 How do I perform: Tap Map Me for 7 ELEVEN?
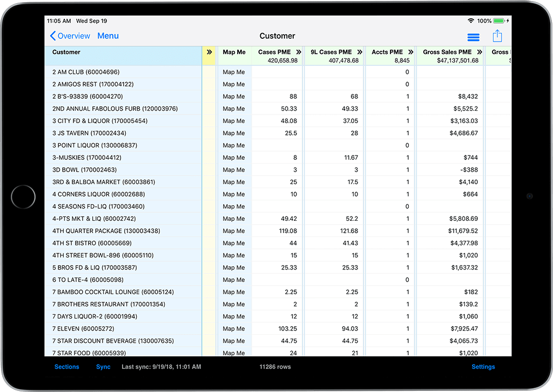pyautogui.click(x=234, y=328)
